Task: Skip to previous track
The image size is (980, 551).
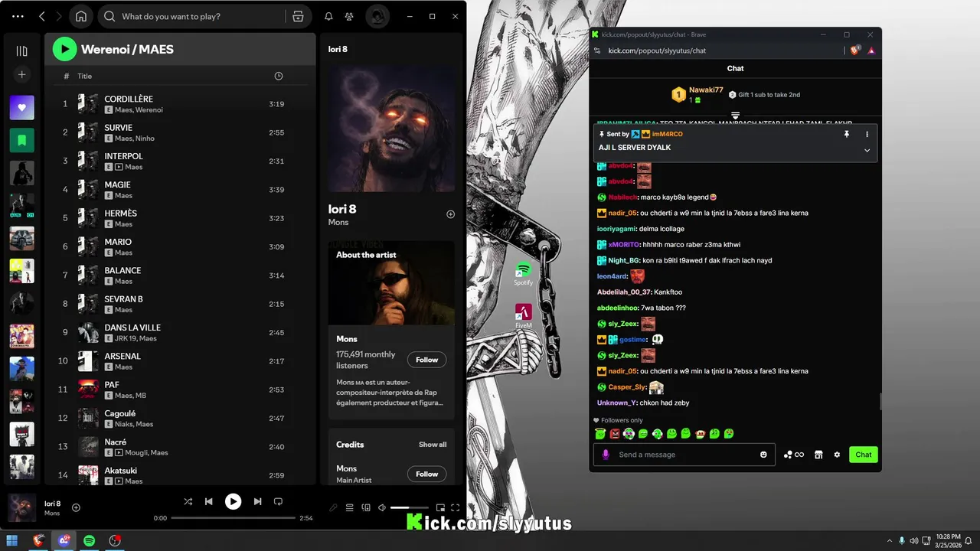Action: [208, 501]
